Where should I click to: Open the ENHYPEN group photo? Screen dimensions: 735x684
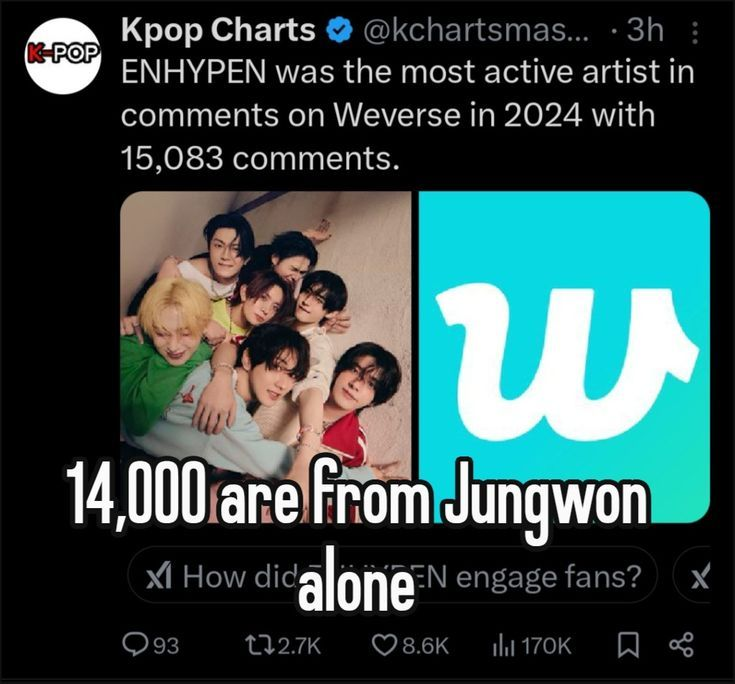click(266, 356)
